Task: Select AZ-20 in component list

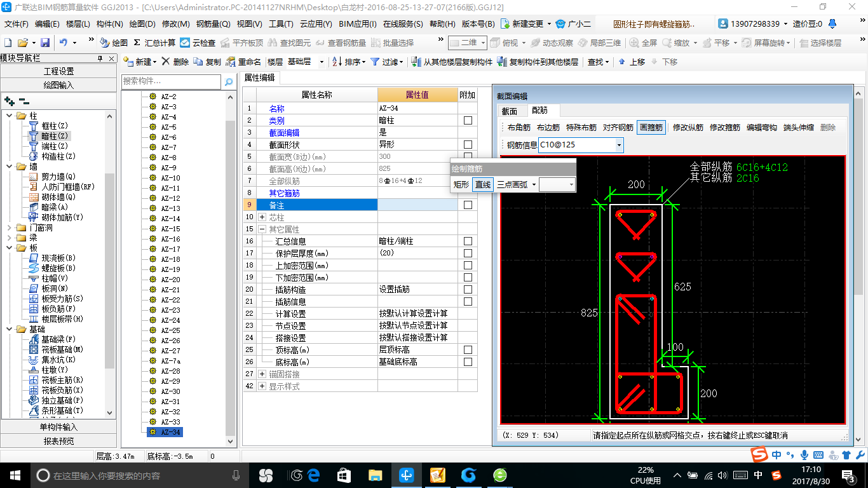Action: (170, 279)
